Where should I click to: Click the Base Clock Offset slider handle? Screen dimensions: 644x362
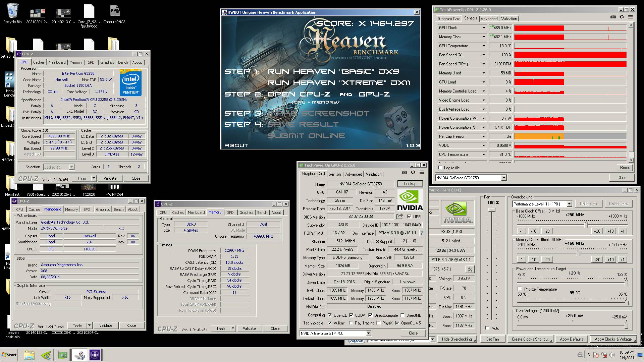(586, 224)
